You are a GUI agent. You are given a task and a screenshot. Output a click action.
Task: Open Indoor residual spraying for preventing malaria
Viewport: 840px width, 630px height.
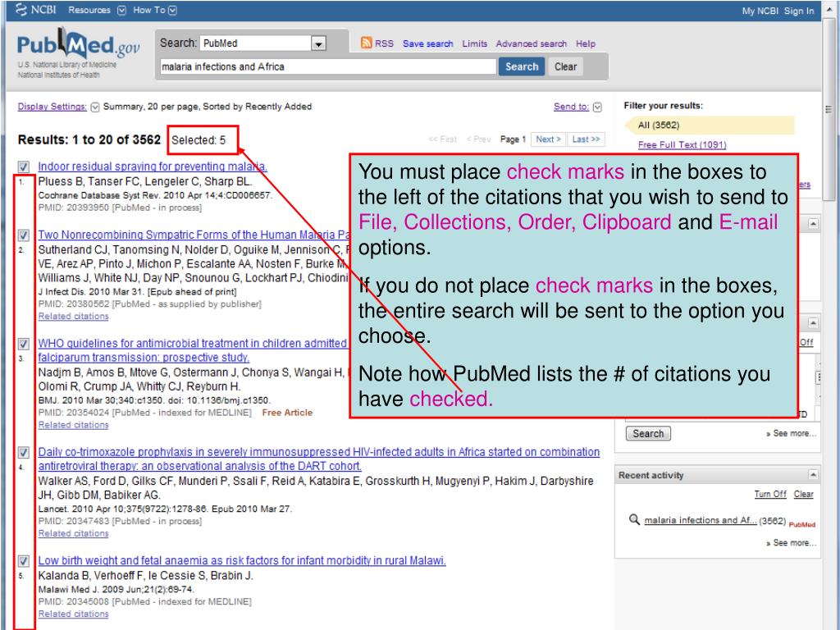tap(152, 167)
